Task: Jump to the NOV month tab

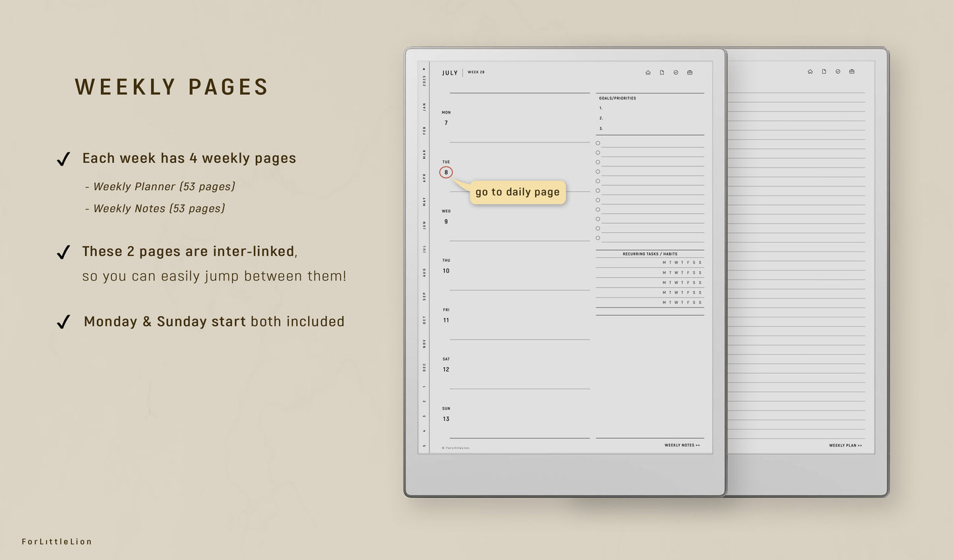Action: click(424, 343)
